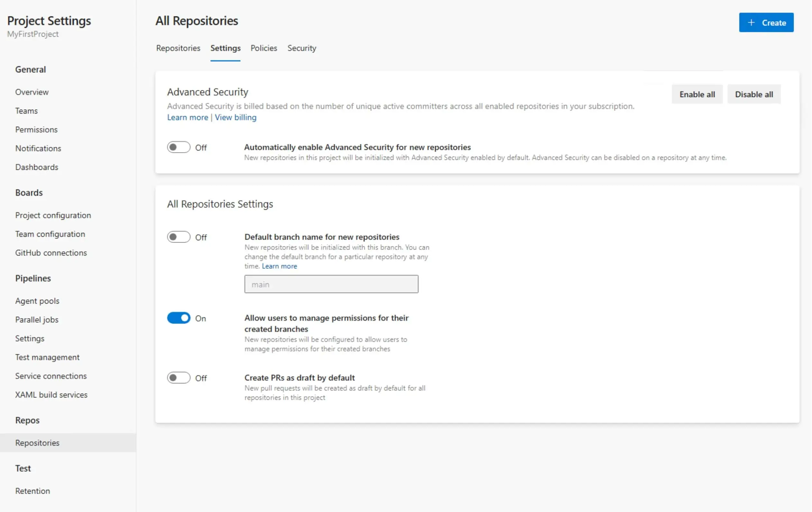The width and height of the screenshot is (812, 512).
Task: Select the Repositories tab above settings
Action: coord(178,48)
